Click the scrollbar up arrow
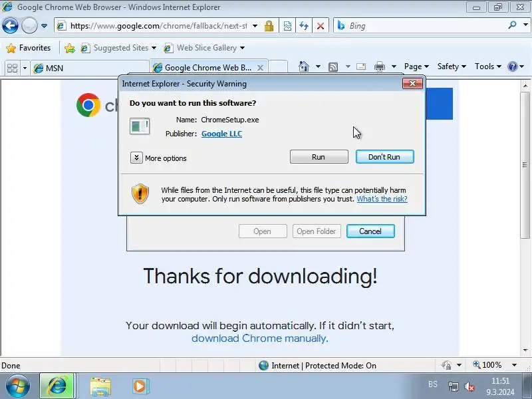This screenshot has width=532, height=399. [x=525, y=86]
